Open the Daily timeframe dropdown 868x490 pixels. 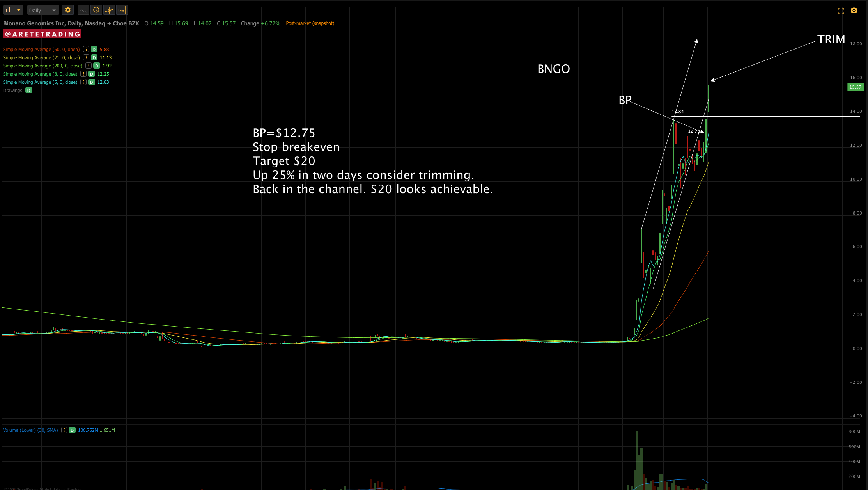[43, 10]
